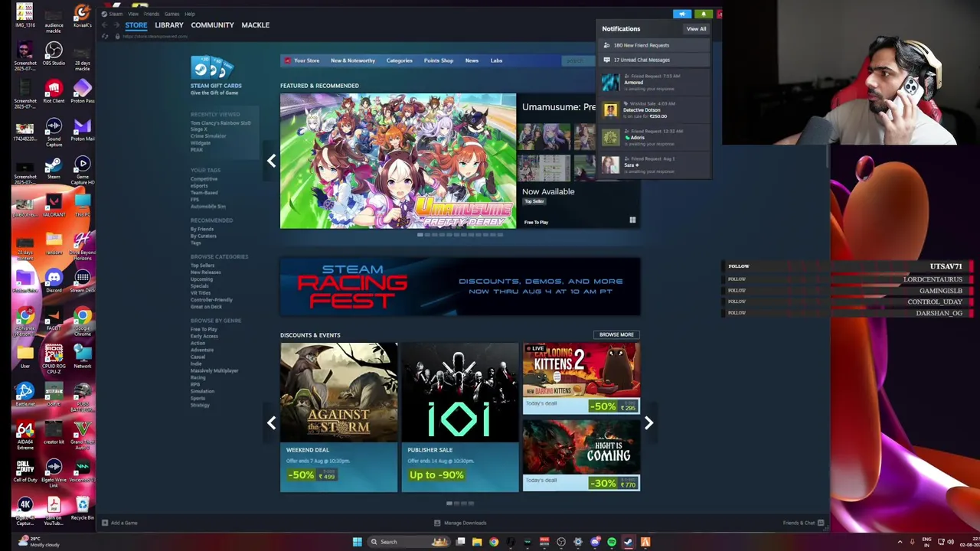Click the store search field
Viewport: 980px width, 551px height.
(578, 60)
